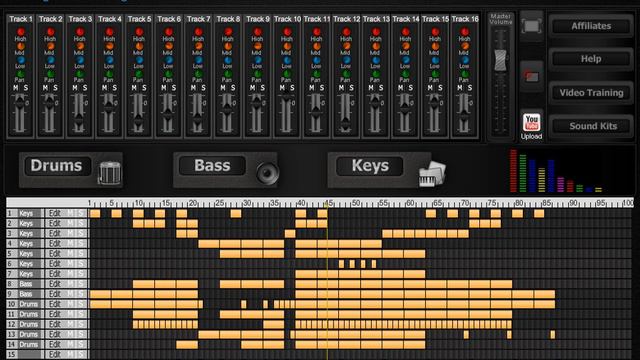
Task: Click the green Pan knob on Track 1
Action: tap(20, 74)
